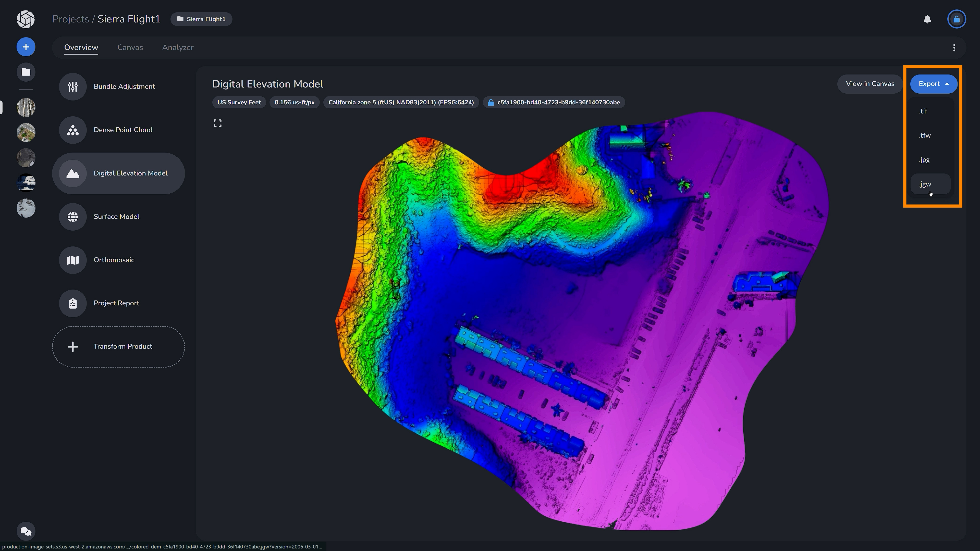Click the US Survey Feet chip
The image size is (980, 551).
[239, 102]
